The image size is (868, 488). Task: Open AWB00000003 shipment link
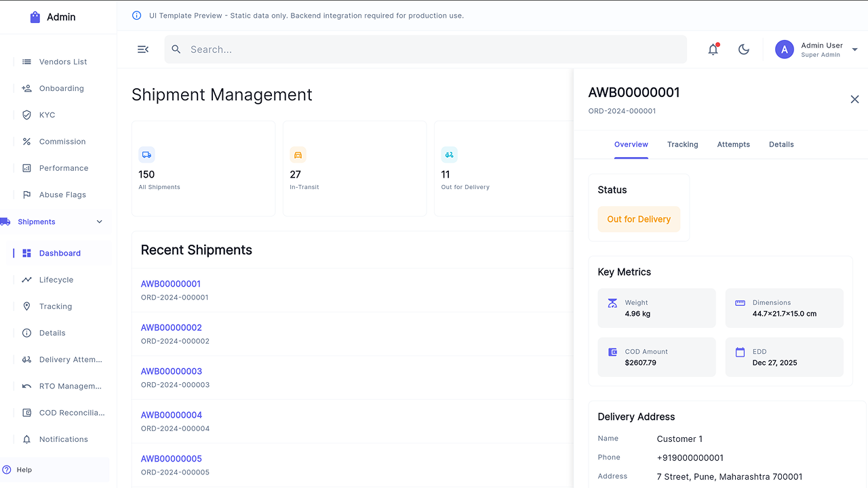tap(172, 371)
